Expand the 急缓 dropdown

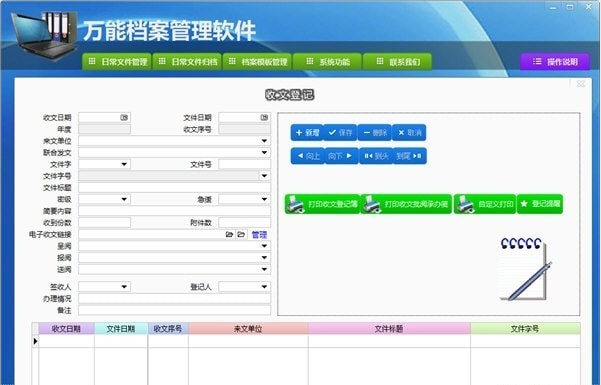pos(264,199)
